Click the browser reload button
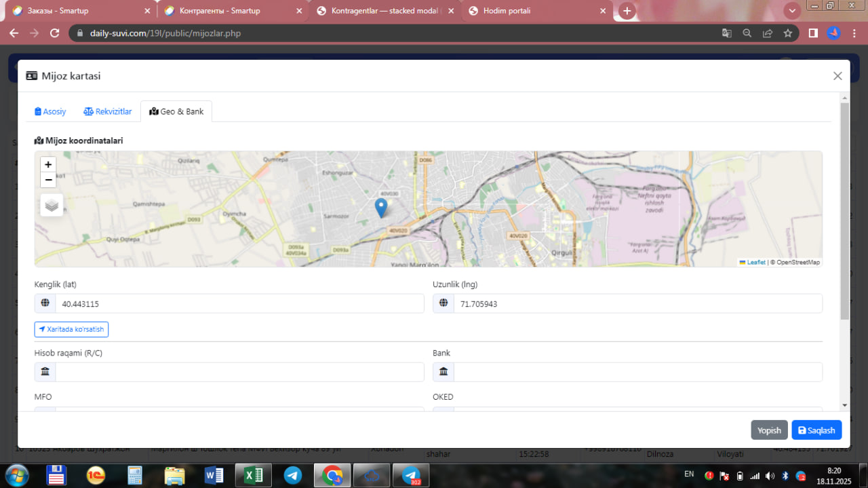This screenshot has width=868, height=488. [55, 33]
